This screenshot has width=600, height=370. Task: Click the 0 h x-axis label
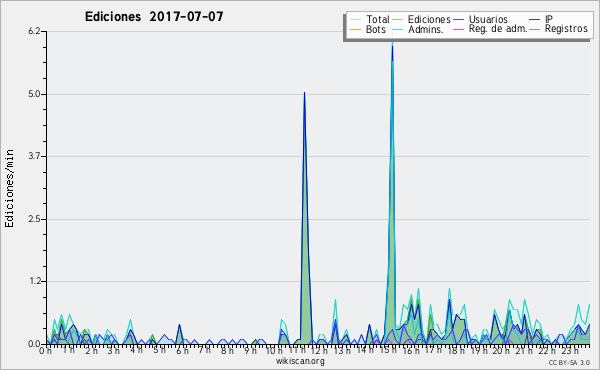[45, 351]
